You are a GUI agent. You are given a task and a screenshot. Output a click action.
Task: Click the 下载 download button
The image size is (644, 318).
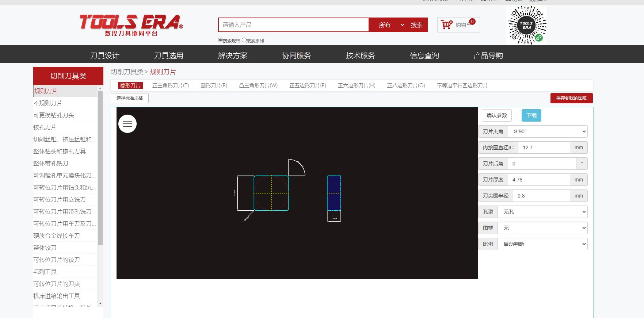pos(531,115)
